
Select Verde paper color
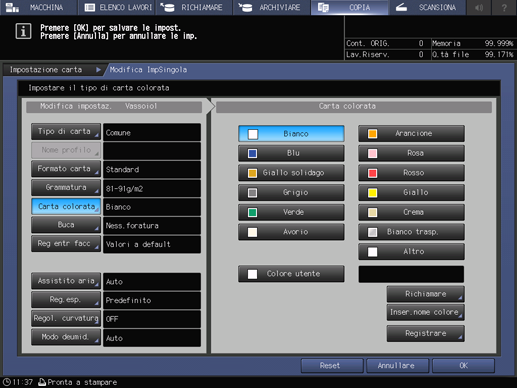[291, 212]
